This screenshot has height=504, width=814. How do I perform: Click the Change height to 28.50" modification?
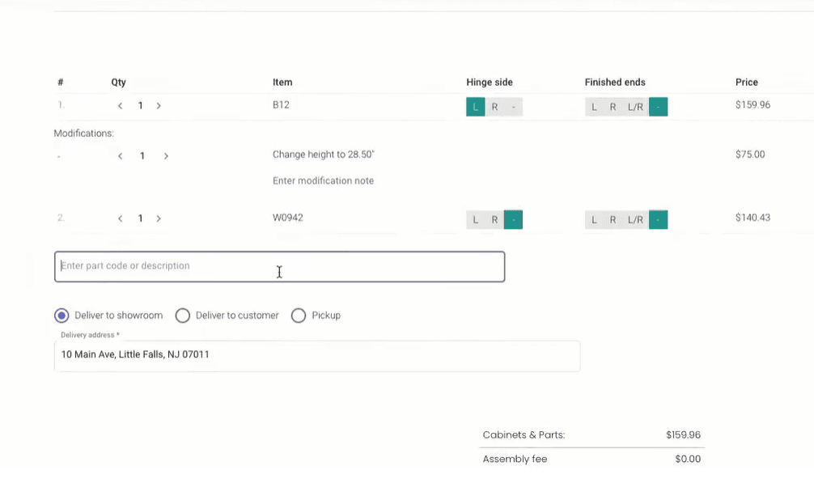324,155
